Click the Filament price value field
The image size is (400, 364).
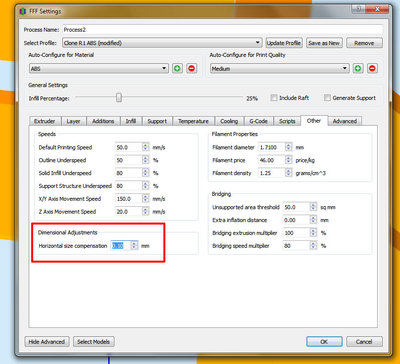(272, 160)
